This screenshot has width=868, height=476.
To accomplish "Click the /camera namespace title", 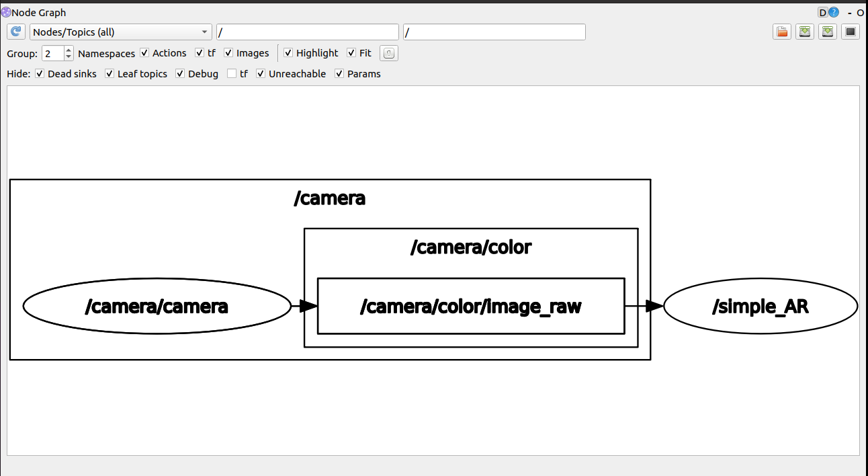I will [x=330, y=198].
